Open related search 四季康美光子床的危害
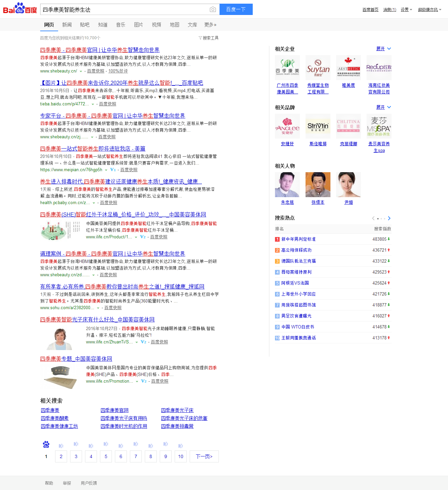Screen dimensions: 448x490 coord(184,418)
